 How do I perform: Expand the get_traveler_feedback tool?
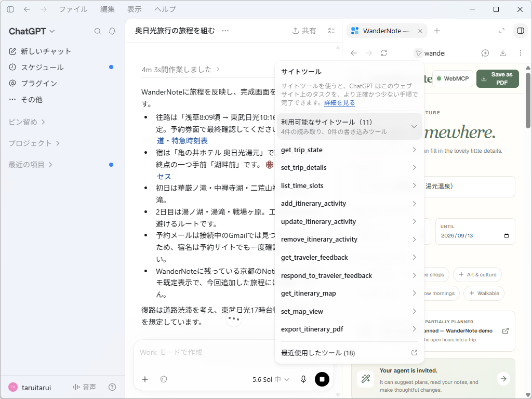[x=350, y=257]
